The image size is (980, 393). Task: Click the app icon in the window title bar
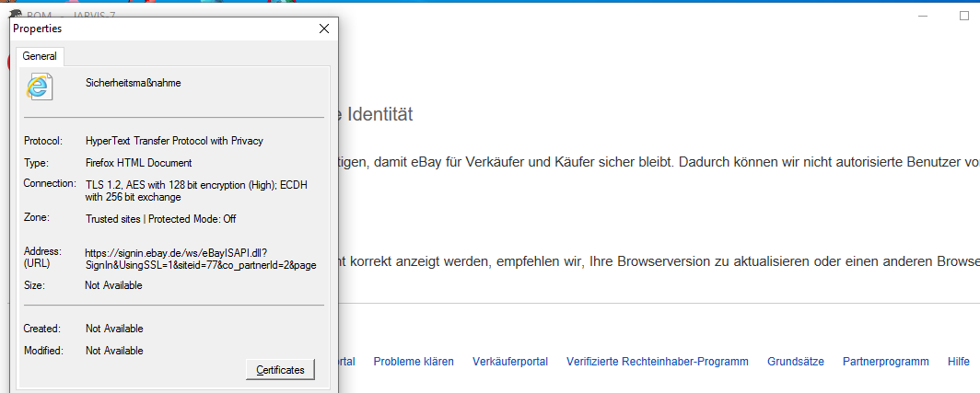pos(15,14)
